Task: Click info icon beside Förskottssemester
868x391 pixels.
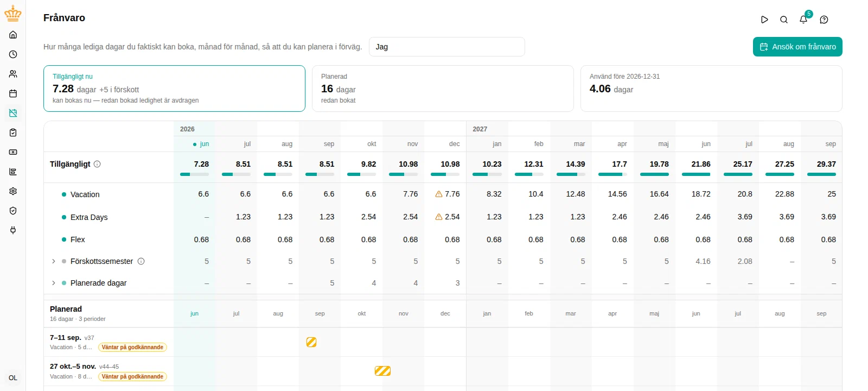Action: (141, 261)
